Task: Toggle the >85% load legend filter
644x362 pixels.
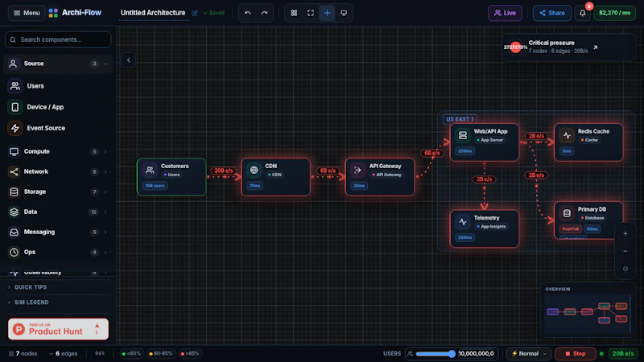Action: (x=190, y=353)
